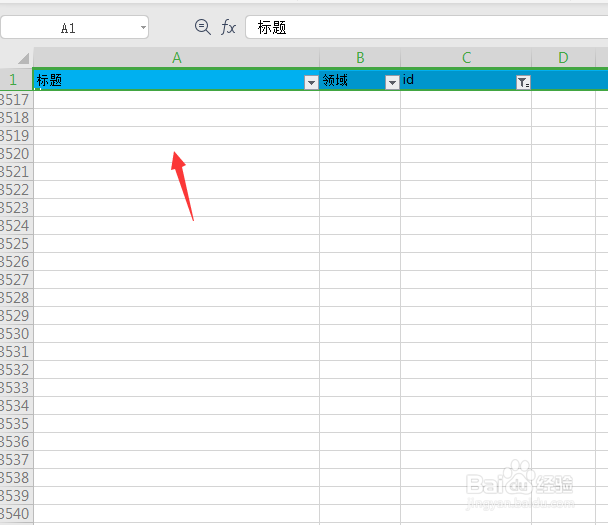Open the active filter on id column
Image resolution: width=608 pixels, height=525 pixels.
[523, 82]
